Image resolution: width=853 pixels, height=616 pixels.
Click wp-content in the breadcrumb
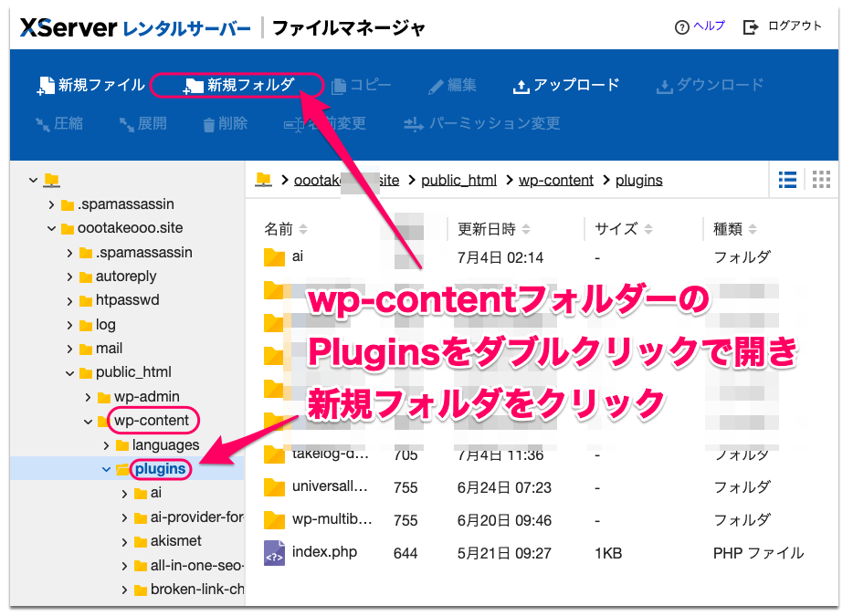coord(555,180)
